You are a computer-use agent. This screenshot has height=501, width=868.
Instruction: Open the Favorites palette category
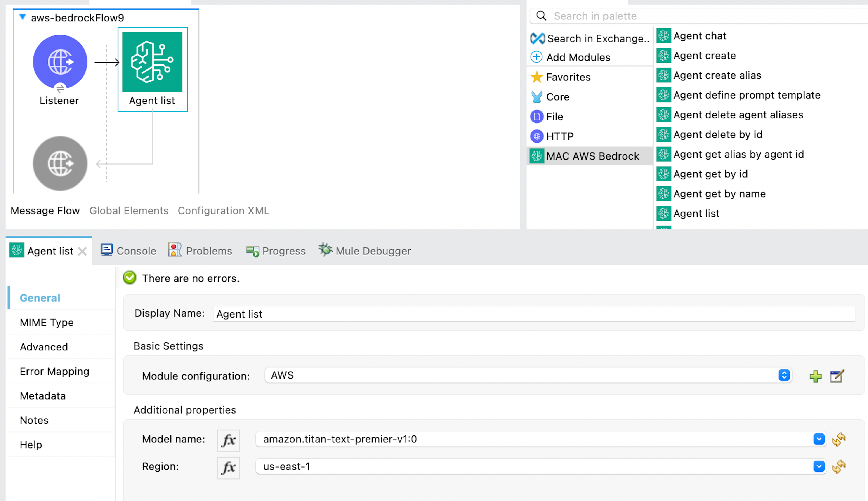pyautogui.click(x=560, y=77)
